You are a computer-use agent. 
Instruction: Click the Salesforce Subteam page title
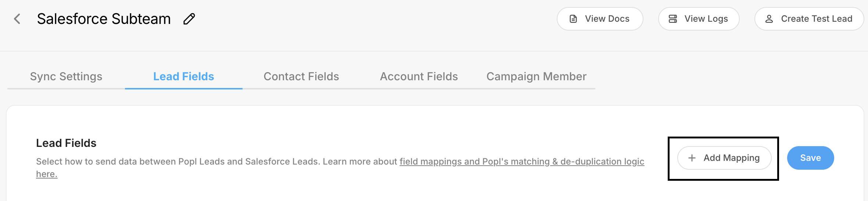coord(104,19)
